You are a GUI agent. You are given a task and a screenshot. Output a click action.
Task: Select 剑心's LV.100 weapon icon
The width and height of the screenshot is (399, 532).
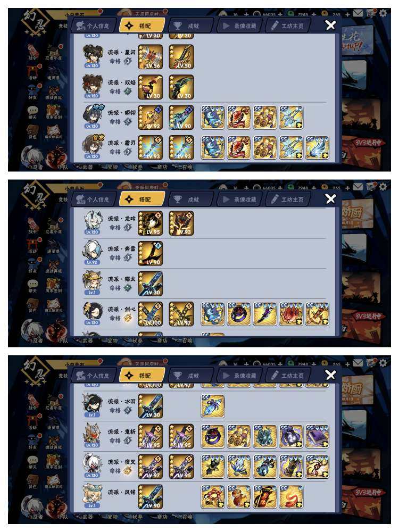pos(151,314)
